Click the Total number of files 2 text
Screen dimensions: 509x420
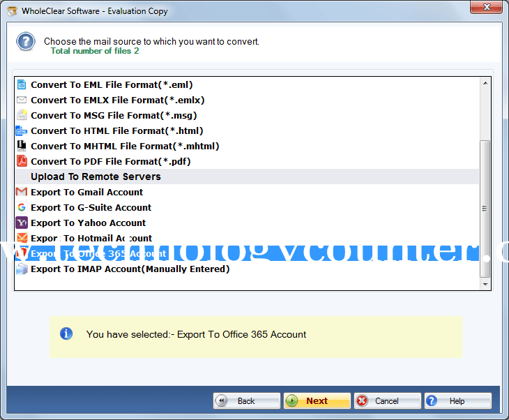click(95, 51)
